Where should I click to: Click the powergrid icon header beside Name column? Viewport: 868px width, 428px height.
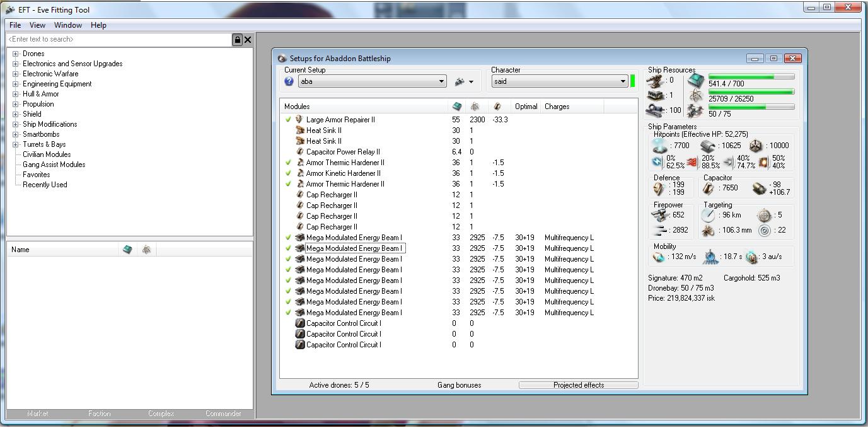click(146, 250)
